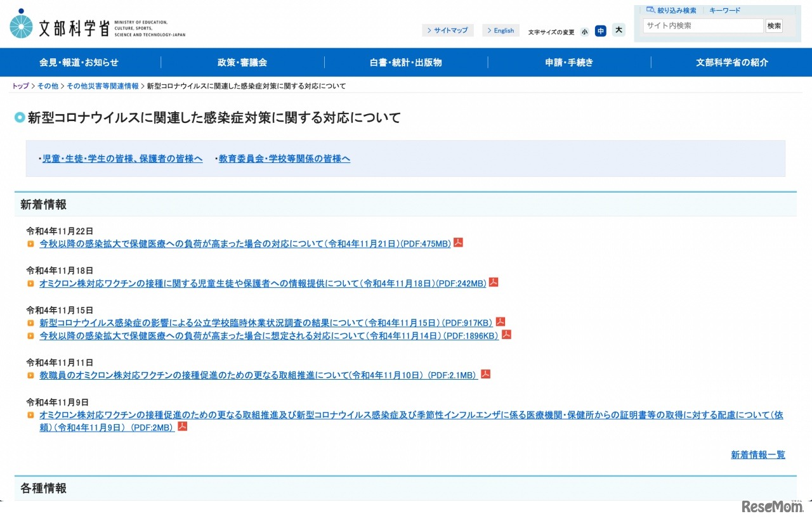The width and height of the screenshot is (812, 521).
Task: Click PDF icon beside the 242MB vaccine notice
Action: coord(494,283)
